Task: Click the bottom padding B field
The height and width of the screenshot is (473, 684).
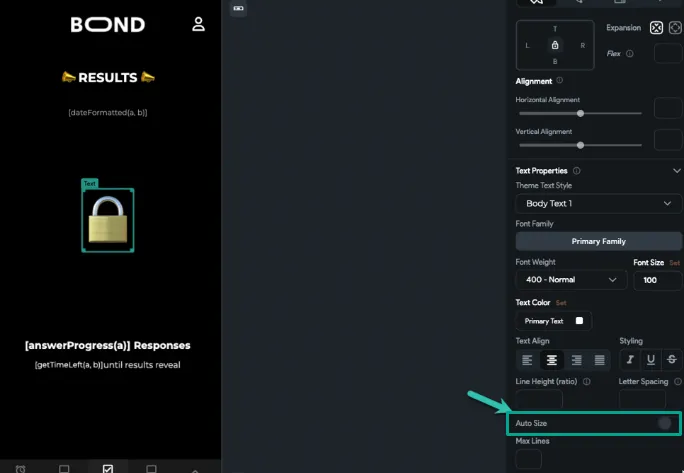Action: coord(555,62)
